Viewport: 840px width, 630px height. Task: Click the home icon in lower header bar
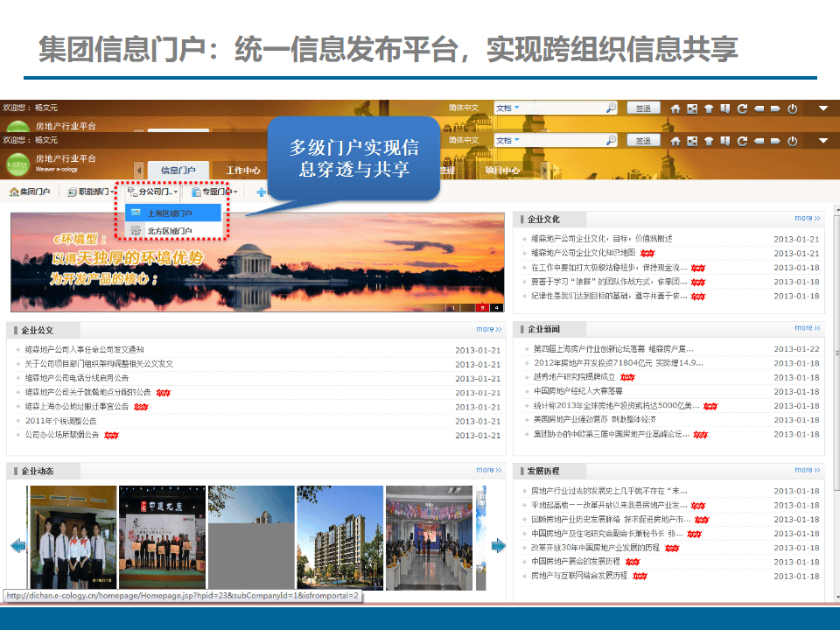pos(675,141)
